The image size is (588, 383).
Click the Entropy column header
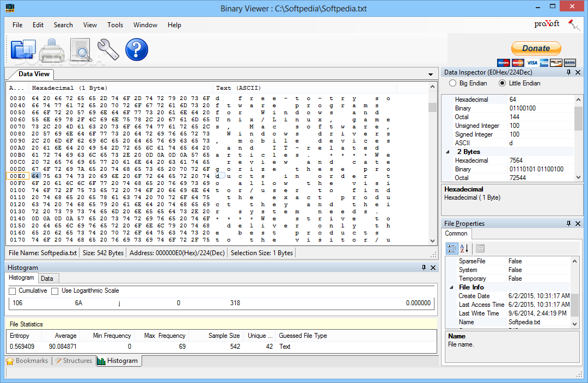click(23, 336)
